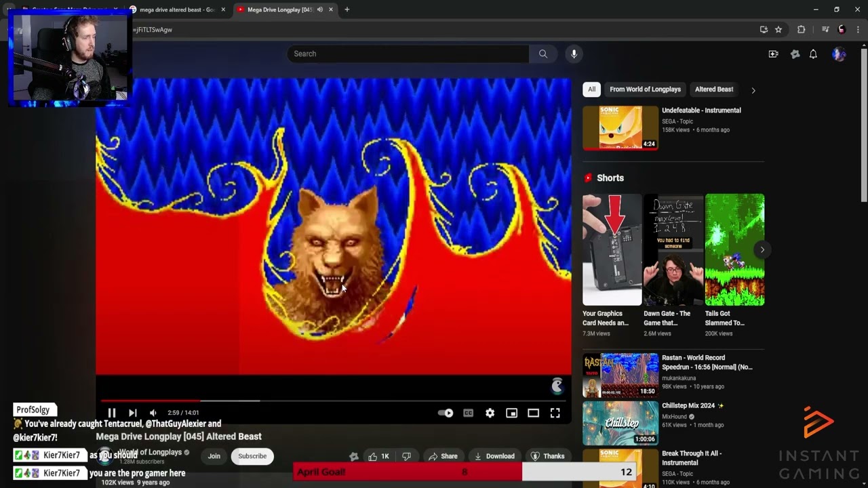
Task: Click the Thanks button
Action: pyautogui.click(x=547, y=456)
